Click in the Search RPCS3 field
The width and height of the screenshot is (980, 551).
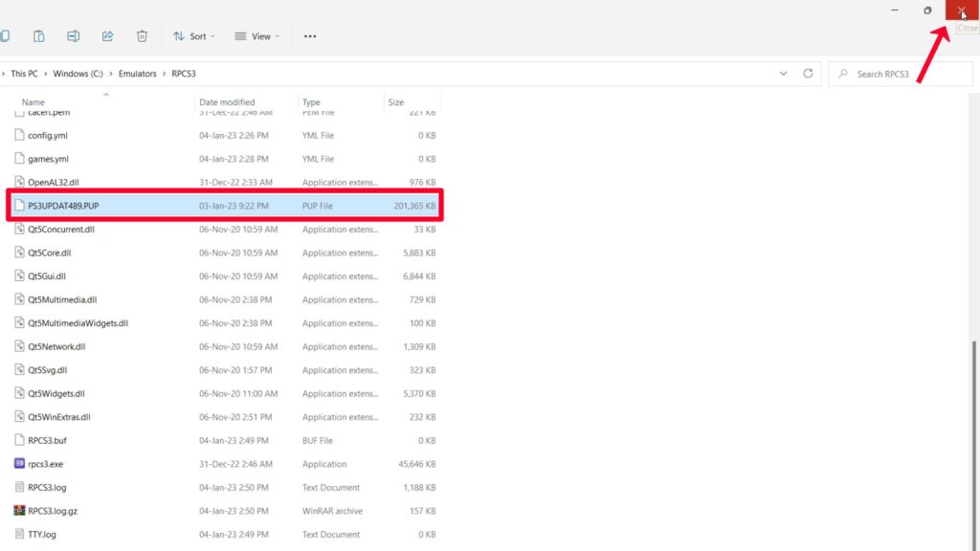click(904, 74)
